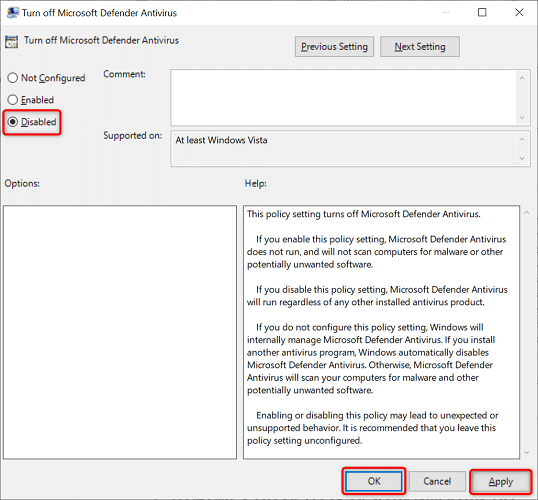Image resolution: width=538 pixels, height=500 pixels.
Task: Click the Comment box scroll down arrow
Action: coord(522,118)
